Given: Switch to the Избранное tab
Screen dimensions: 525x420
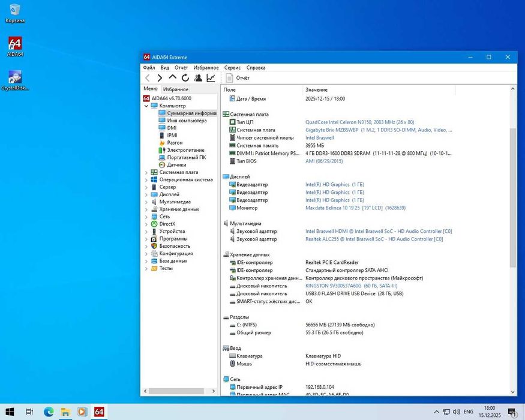Looking at the screenshot, I should point(176,89).
